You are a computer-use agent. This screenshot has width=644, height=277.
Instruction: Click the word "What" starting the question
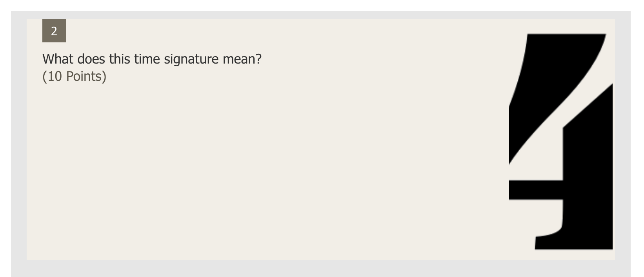pos(58,59)
